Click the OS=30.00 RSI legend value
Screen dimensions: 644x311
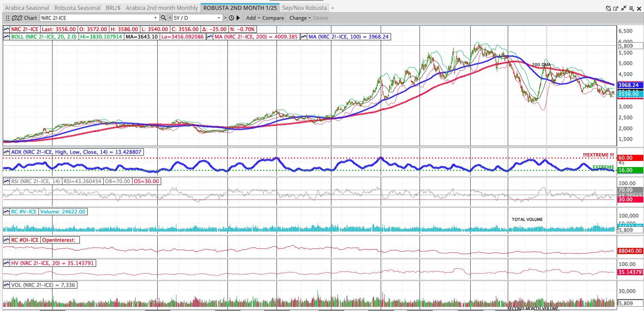pyautogui.click(x=146, y=181)
